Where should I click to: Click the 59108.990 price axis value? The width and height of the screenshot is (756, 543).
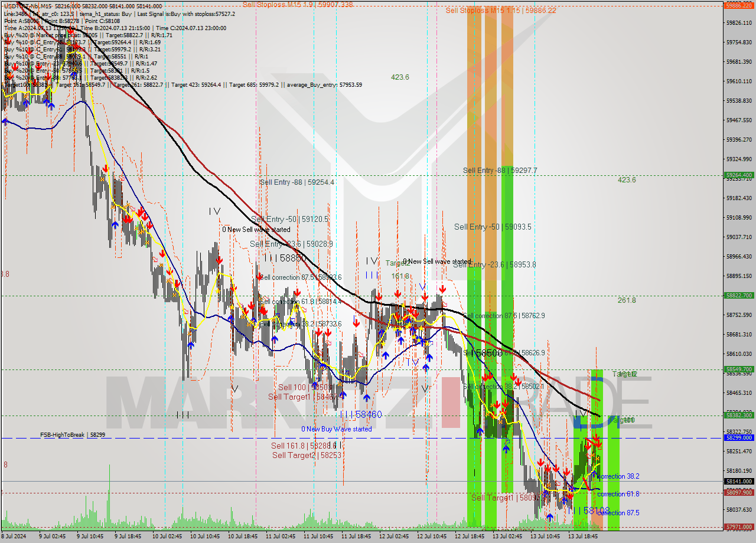739,217
